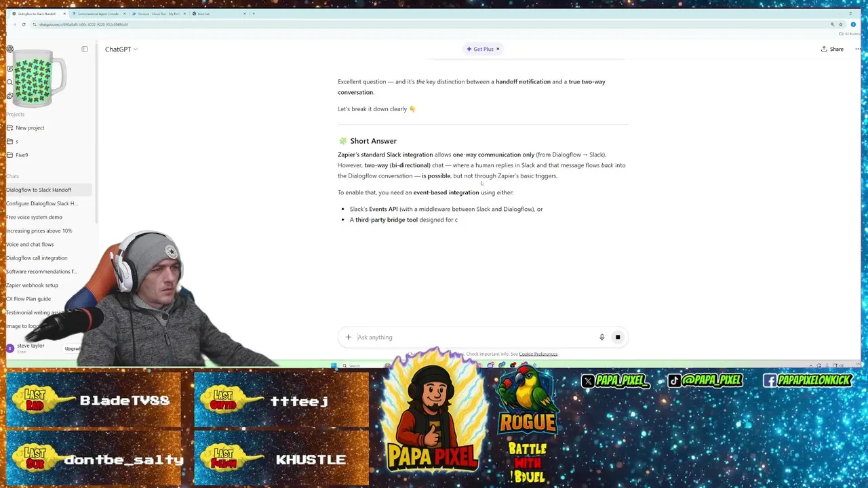Image resolution: width=868 pixels, height=488 pixels.
Task: Collapse the sidebar with the panel toggle icon
Action: (x=85, y=49)
